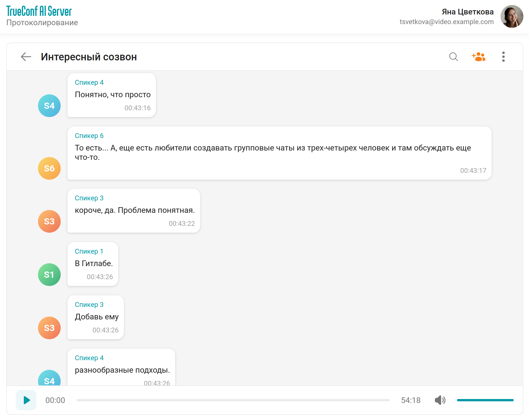
Task: Click the 'Протоколирование' subtitle
Action: [42, 23]
